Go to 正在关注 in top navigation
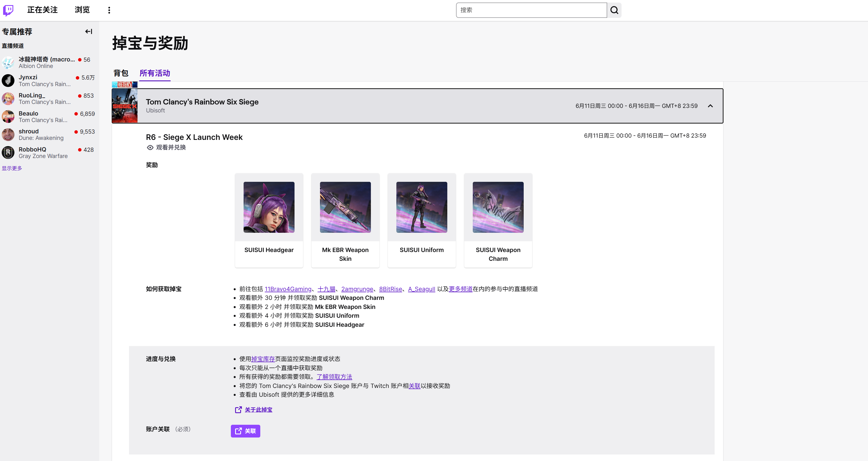Image resolution: width=868 pixels, height=461 pixels. click(x=42, y=10)
